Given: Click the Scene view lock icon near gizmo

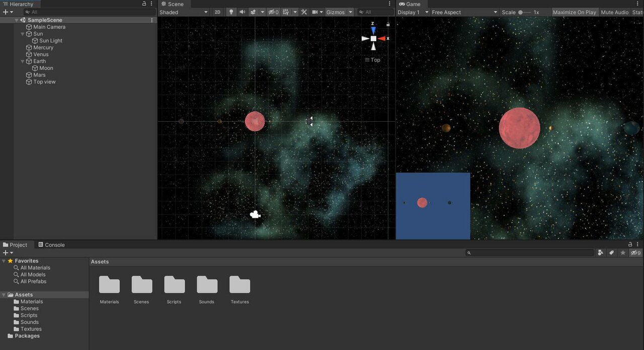Looking at the screenshot, I should (388, 24).
